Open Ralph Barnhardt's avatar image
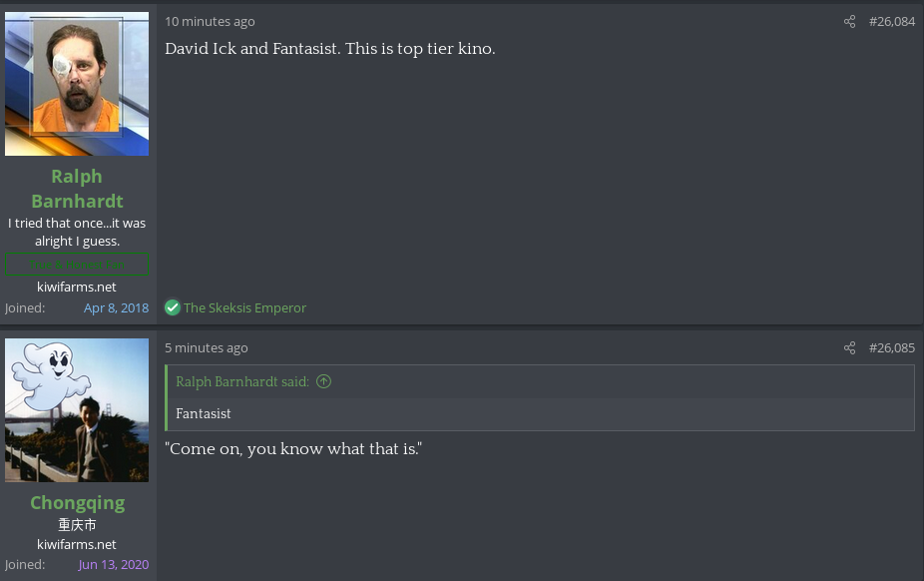Viewport: 924px width, 581px height. [77, 84]
